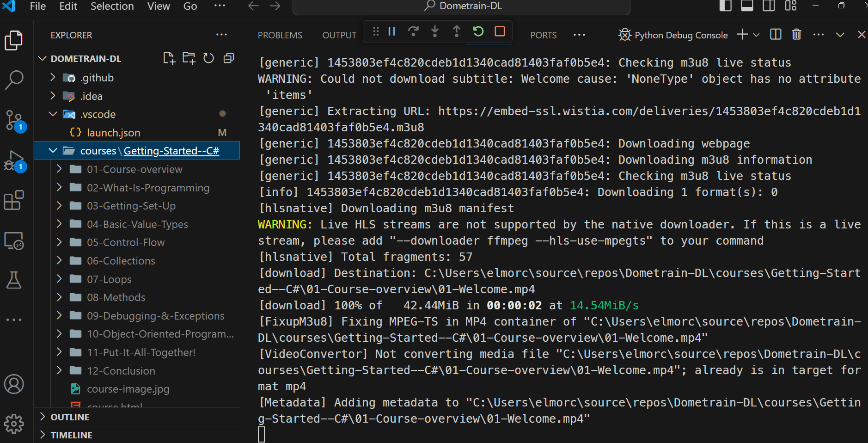Create a new folder in DOMETRAIN-DL
The width and height of the screenshot is (868, 443).
pos(189,58)
